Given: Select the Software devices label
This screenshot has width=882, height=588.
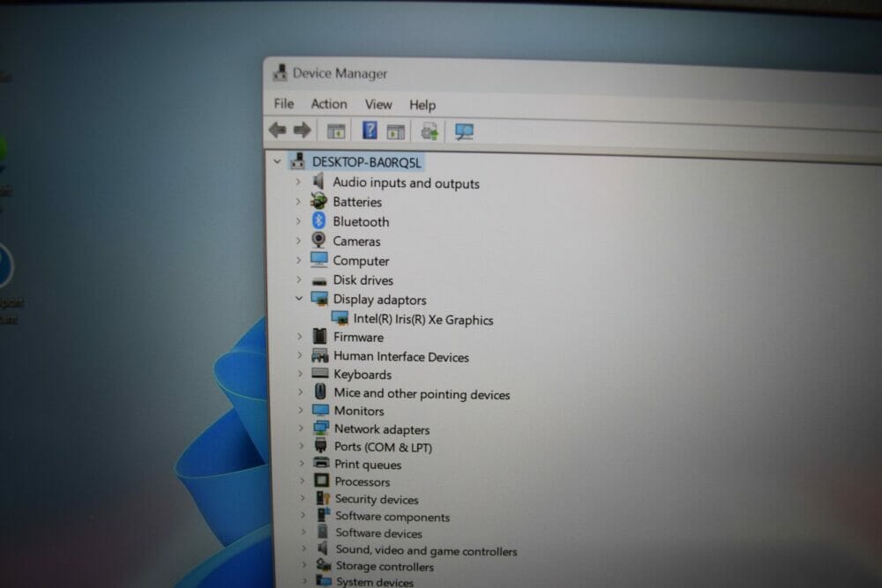Looking at the screenshot, I should pos(378,533).
